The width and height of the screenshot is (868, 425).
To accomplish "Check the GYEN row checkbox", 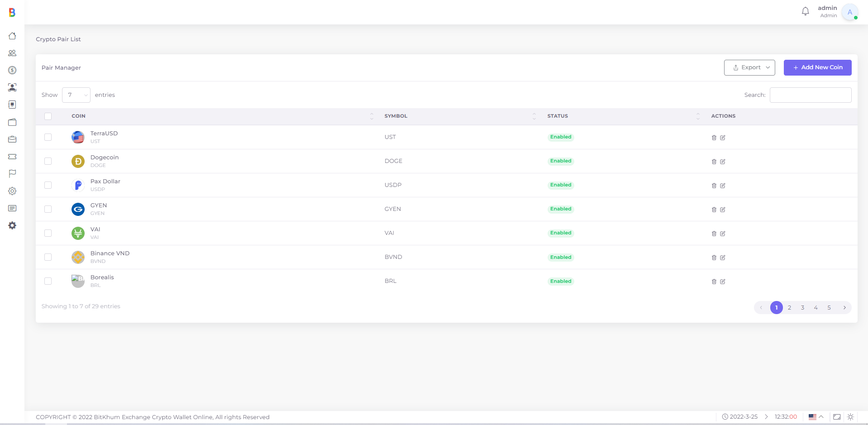I will coord(48,209).
